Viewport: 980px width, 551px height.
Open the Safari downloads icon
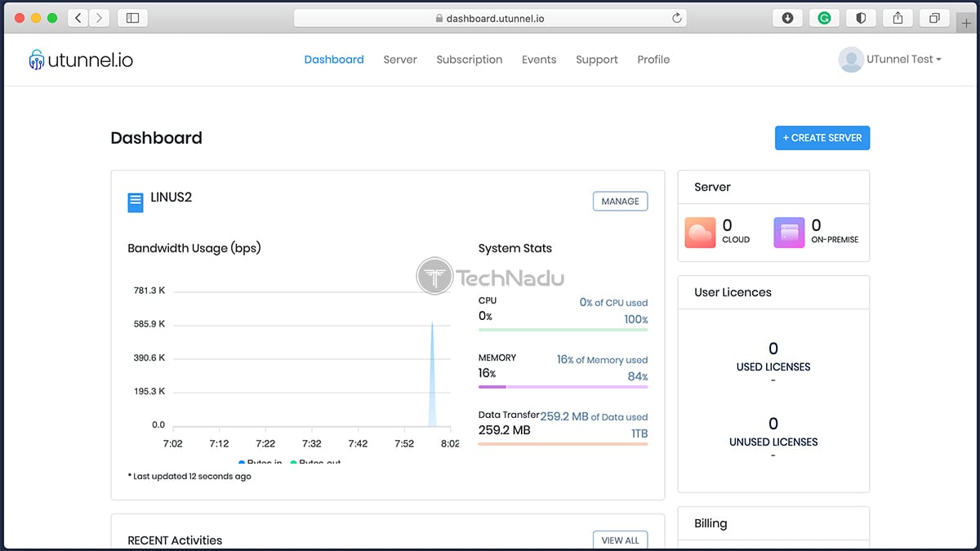(787, 18)
